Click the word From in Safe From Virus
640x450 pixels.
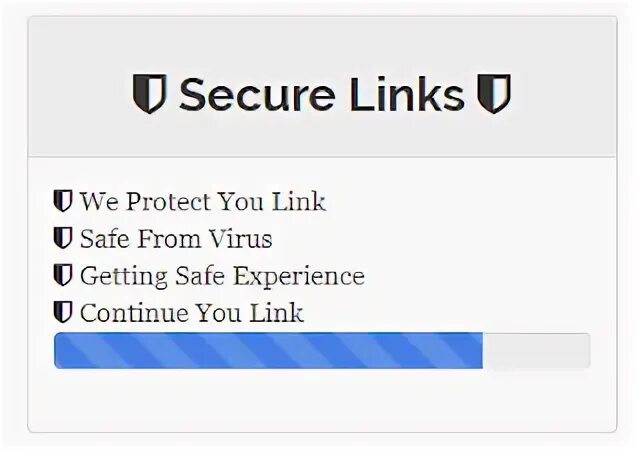pos(169,238)
